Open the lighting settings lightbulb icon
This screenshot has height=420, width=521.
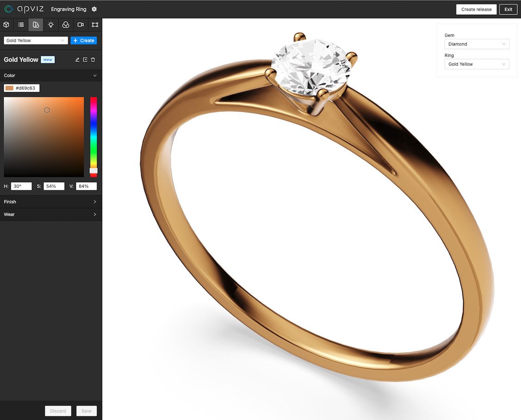50,25
